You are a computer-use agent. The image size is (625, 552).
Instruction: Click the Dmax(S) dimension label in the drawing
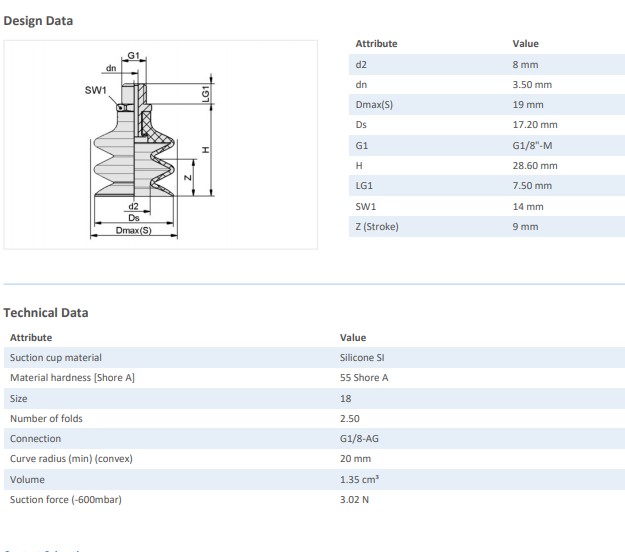(132, 231)
